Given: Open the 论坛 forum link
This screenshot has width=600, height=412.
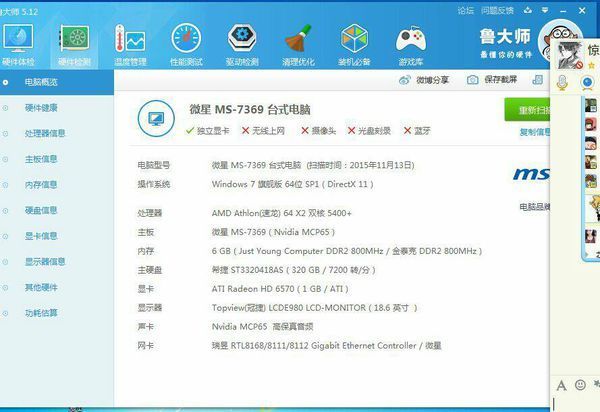Looking at the screenshot, I should [466, 11].
